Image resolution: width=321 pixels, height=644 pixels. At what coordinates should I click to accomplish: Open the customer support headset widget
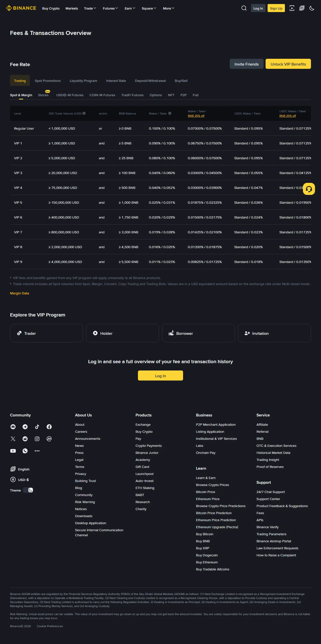point(309,189)
